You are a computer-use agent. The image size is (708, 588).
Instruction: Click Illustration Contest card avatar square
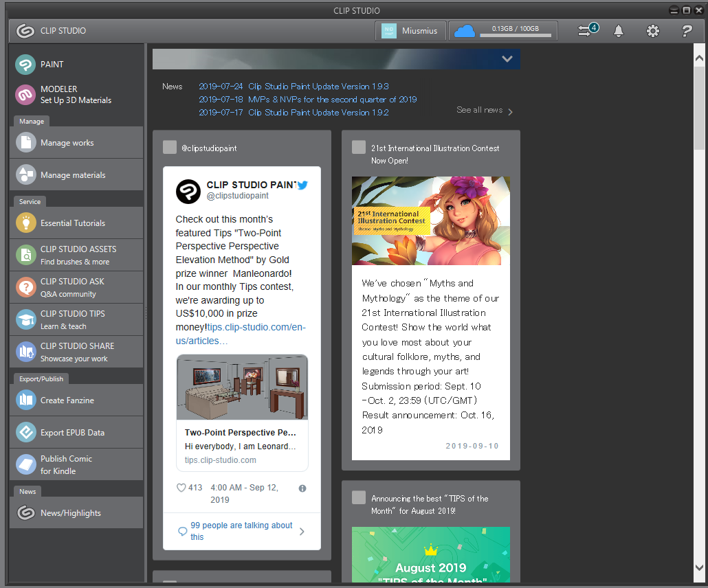pyautogui.click(x=359, y=147)
